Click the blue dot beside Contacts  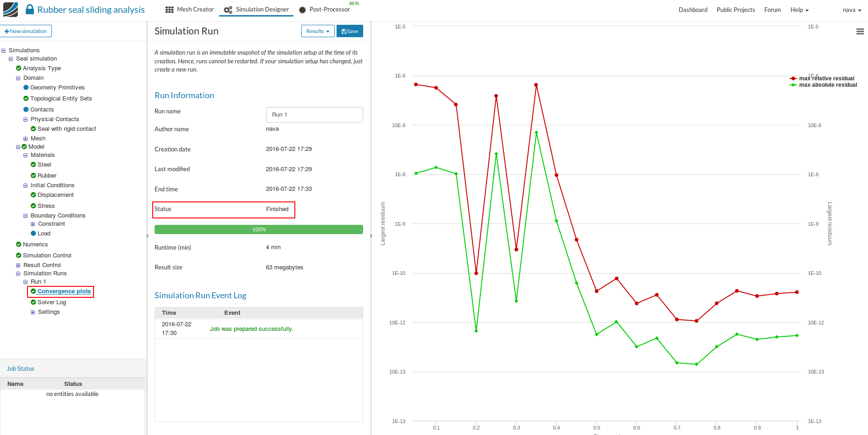click(x=26, y=110)
